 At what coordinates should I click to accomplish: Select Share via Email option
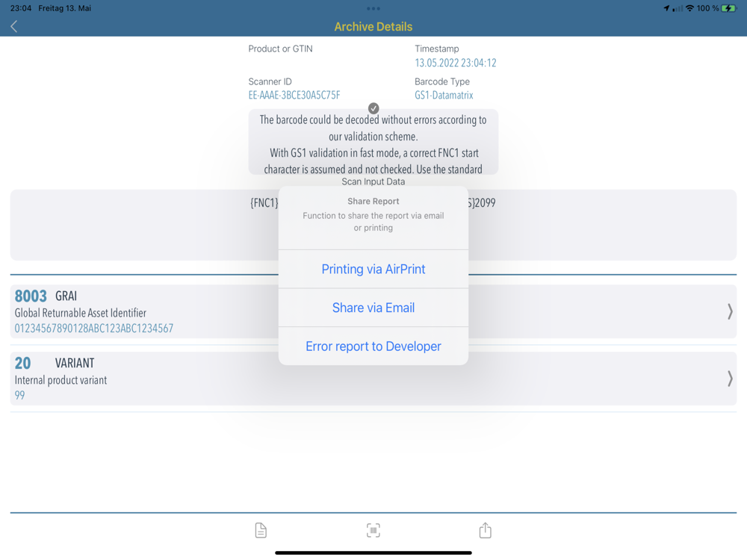[x=373, y=308]
